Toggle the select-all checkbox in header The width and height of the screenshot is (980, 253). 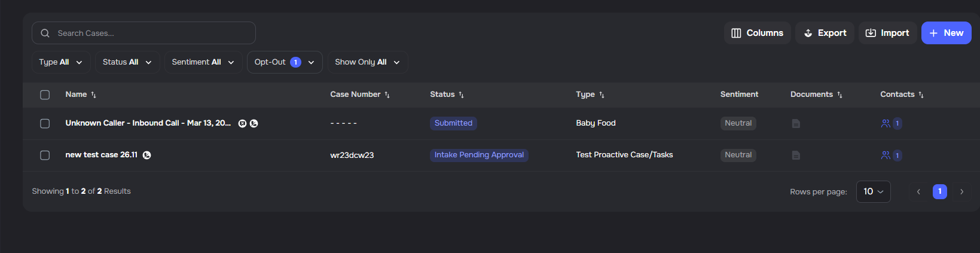45,95
